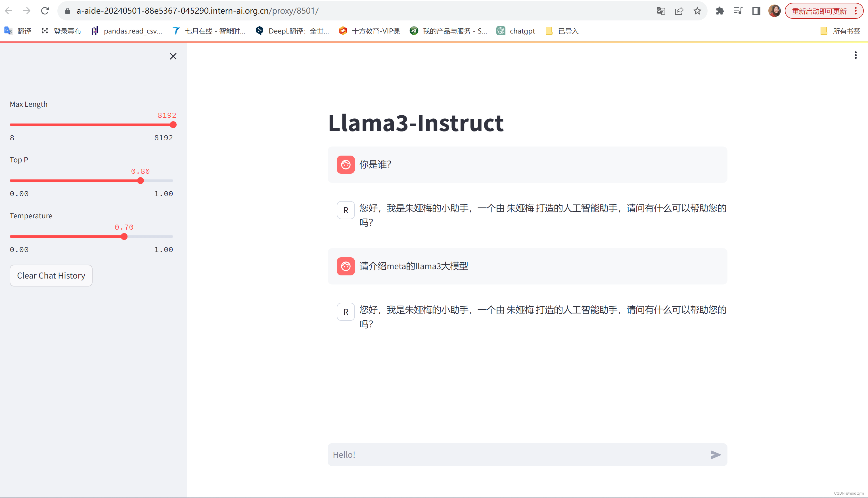
Task: Click the Clear Chat History button
Action: point(51,275)
